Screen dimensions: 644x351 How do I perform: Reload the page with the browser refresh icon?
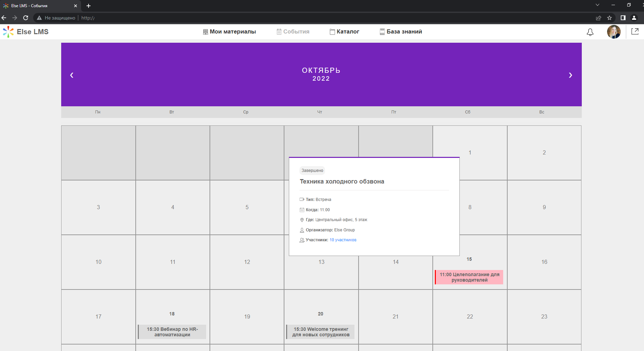click(x=26, y=18)
